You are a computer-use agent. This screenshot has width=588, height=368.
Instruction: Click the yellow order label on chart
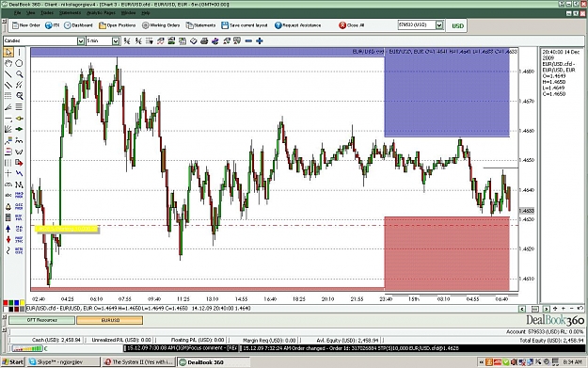tap(67, 229)
